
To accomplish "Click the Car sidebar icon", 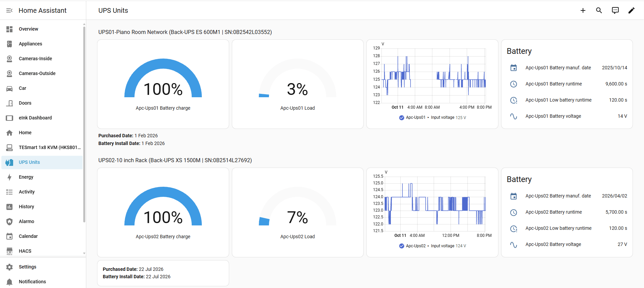I will (x=9, y=88).
